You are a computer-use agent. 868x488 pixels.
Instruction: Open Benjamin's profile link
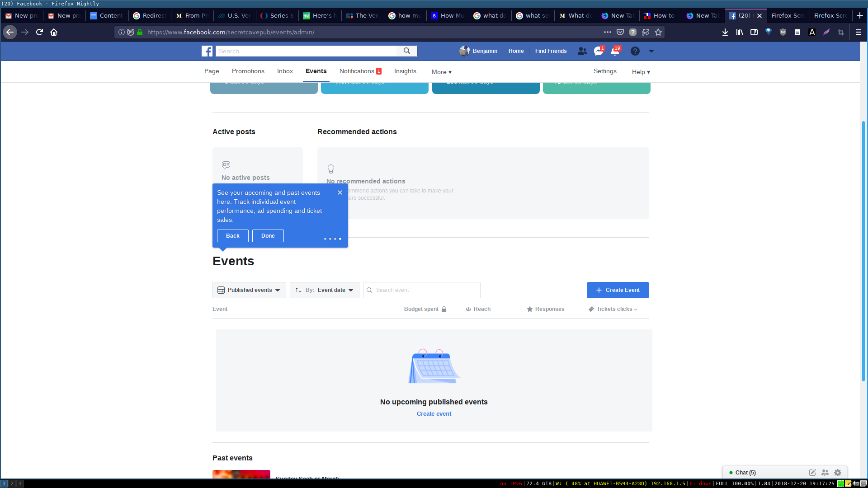(x=478, y=51)
